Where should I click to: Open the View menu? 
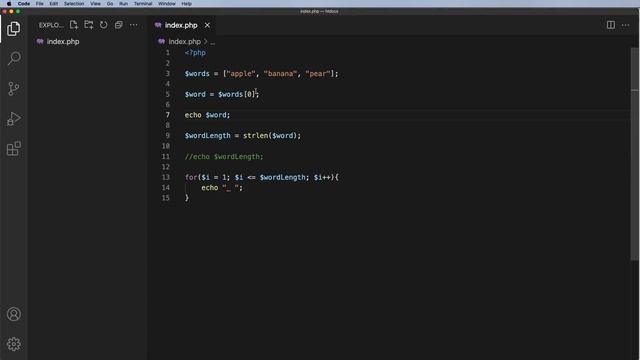[96, 4]
